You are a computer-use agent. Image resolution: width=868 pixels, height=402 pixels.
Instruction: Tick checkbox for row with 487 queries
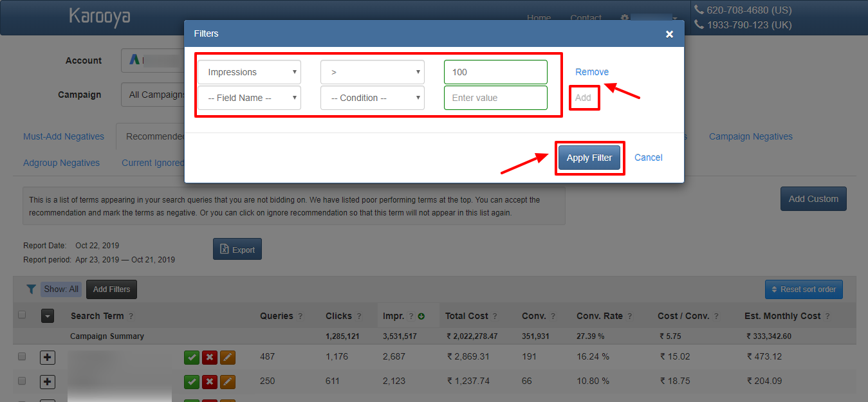[22, 356]
